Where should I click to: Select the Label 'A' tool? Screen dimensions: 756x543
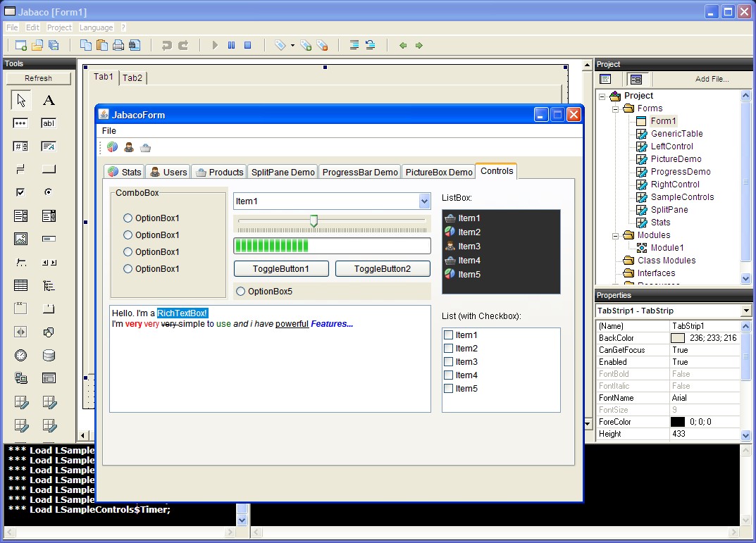click(49, 100)
